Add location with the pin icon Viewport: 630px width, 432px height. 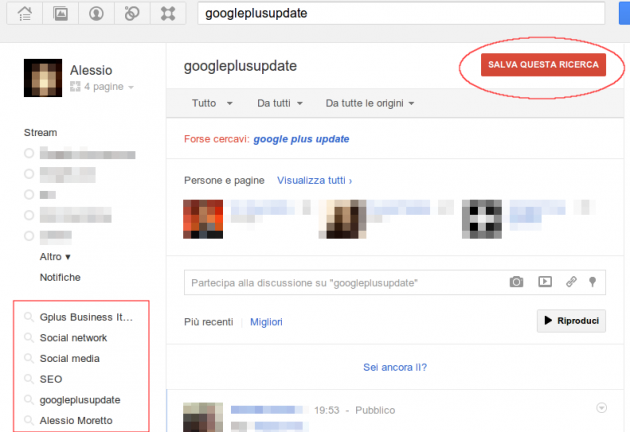[x=592, y=282]
